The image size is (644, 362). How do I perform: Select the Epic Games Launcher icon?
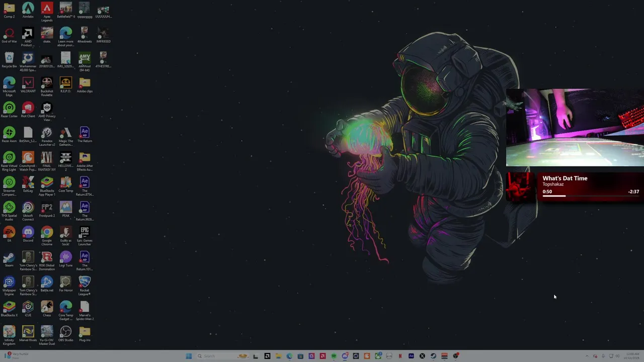click(85, 236)
